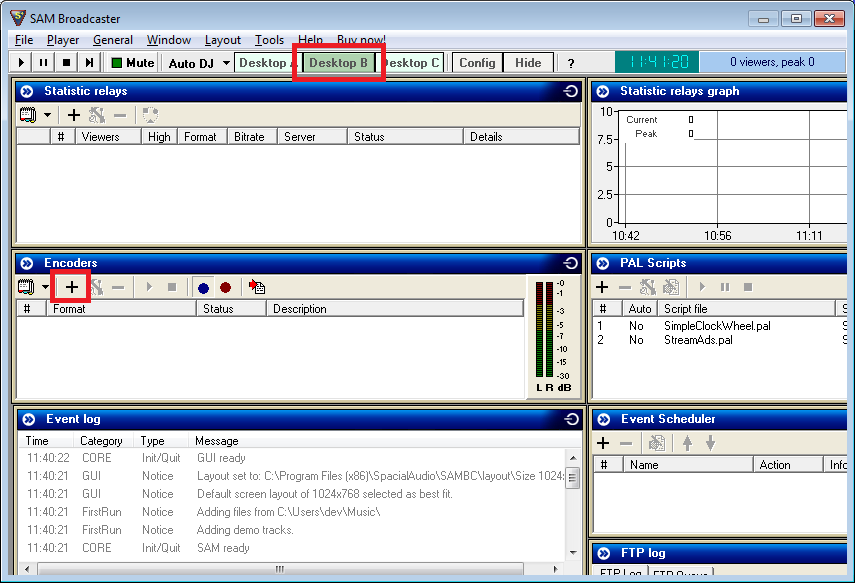Viewport: 855px width, 583px height.
Task: Add a new statistic relay
Action: point(73,114)
